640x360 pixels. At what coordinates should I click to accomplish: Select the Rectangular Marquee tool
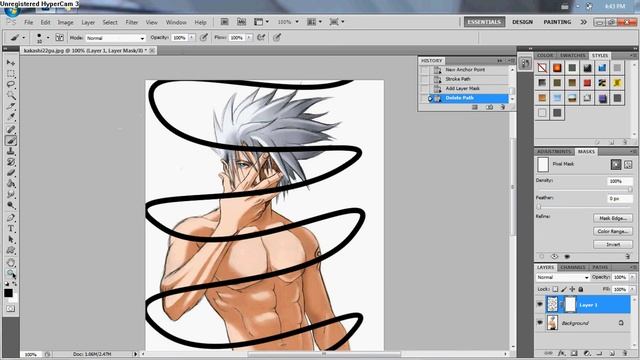(11, 73)
